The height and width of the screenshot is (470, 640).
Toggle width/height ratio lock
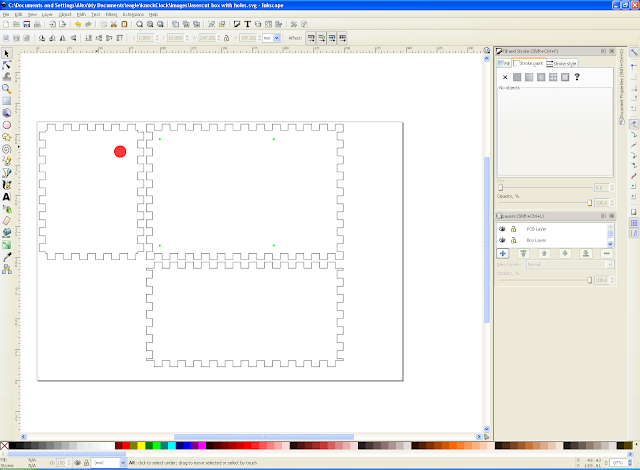tap(227, 38)
